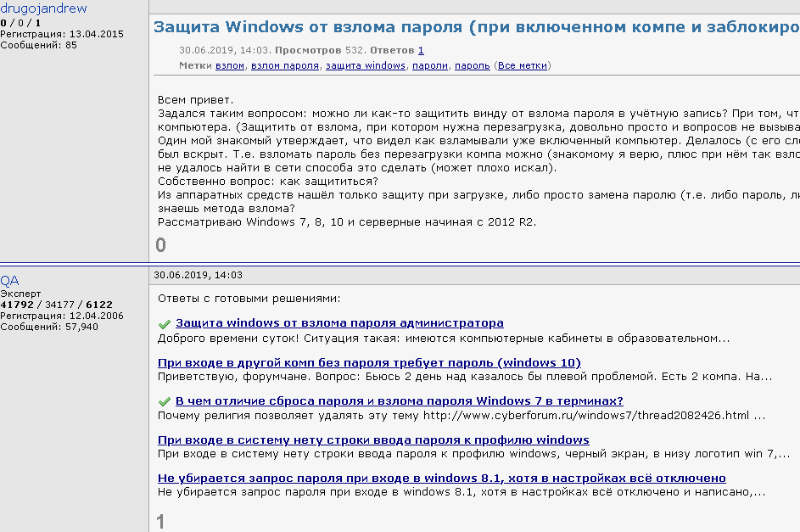This screenshot has height=532, width=800.
Task: Click the "Эксперт" rank label
Action: [20, 294]
